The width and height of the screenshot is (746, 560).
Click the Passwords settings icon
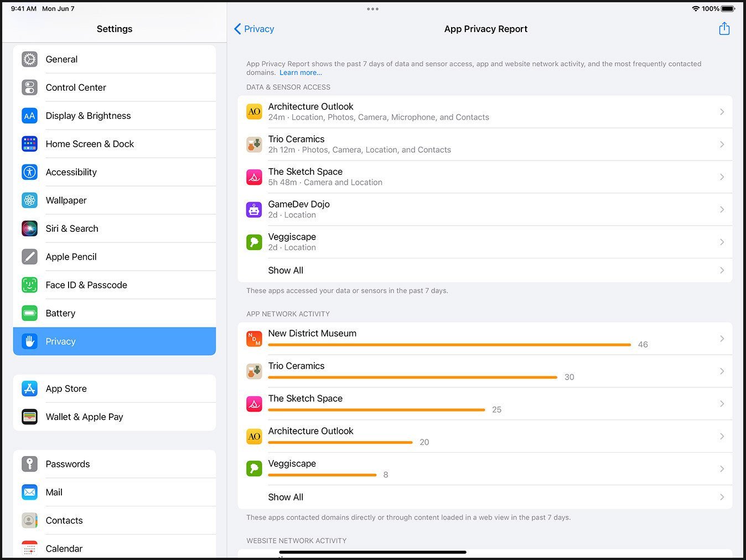(29, 464)
